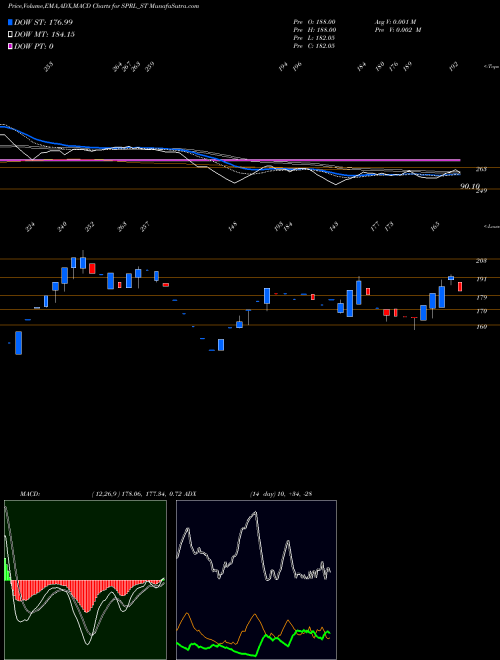
Task: Click the last red candlestick on the right
Action: (x=460, y=287)
